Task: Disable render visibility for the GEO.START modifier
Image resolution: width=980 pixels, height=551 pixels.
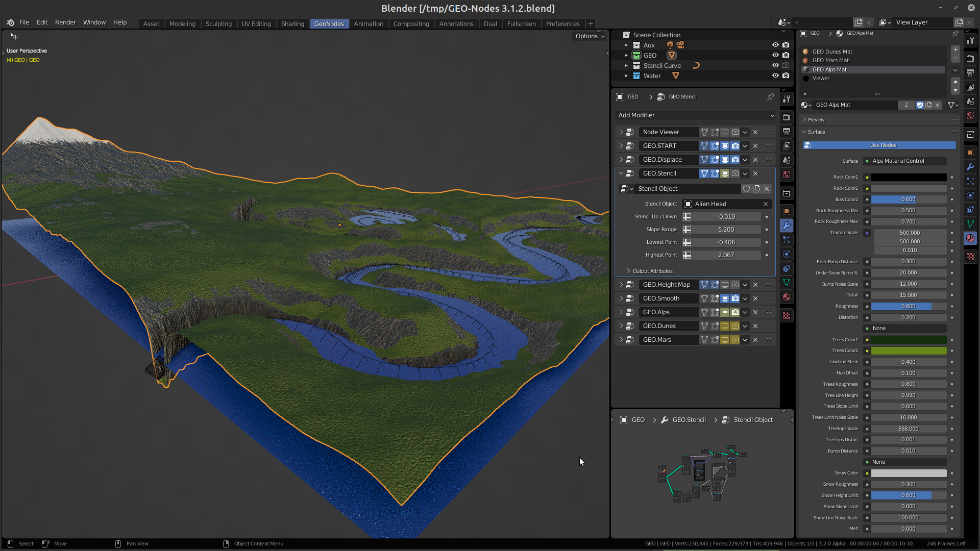Action: point(735,145)
